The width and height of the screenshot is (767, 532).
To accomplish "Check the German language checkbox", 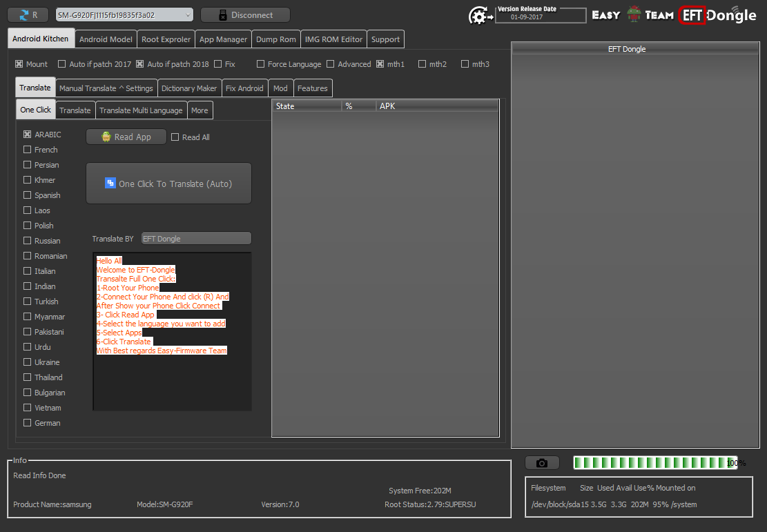I will (x=28, y=422).
